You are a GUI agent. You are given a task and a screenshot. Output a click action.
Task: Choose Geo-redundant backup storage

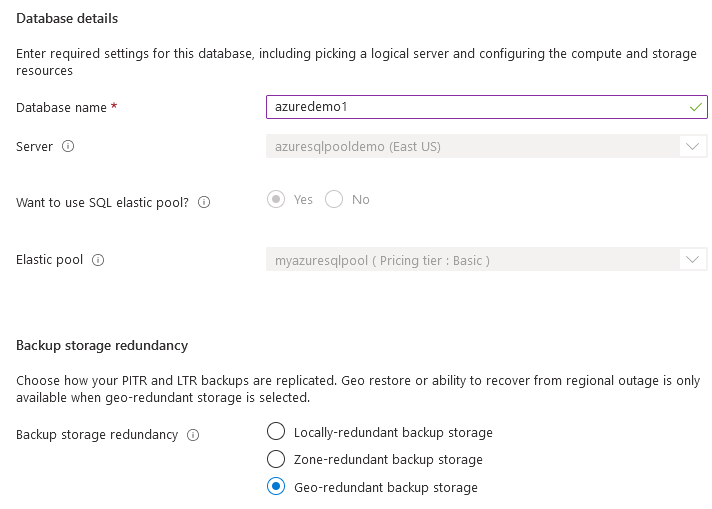(x=276, y=486)
